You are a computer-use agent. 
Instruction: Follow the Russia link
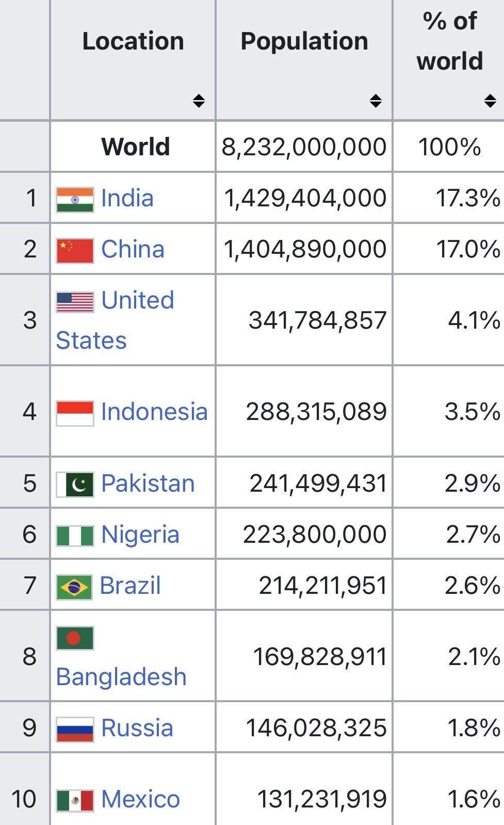(137, 728)
